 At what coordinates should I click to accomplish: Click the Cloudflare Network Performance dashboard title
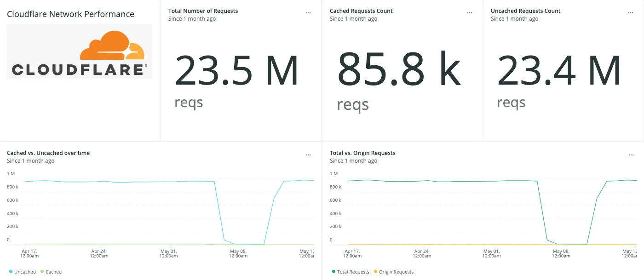point(70,14)
